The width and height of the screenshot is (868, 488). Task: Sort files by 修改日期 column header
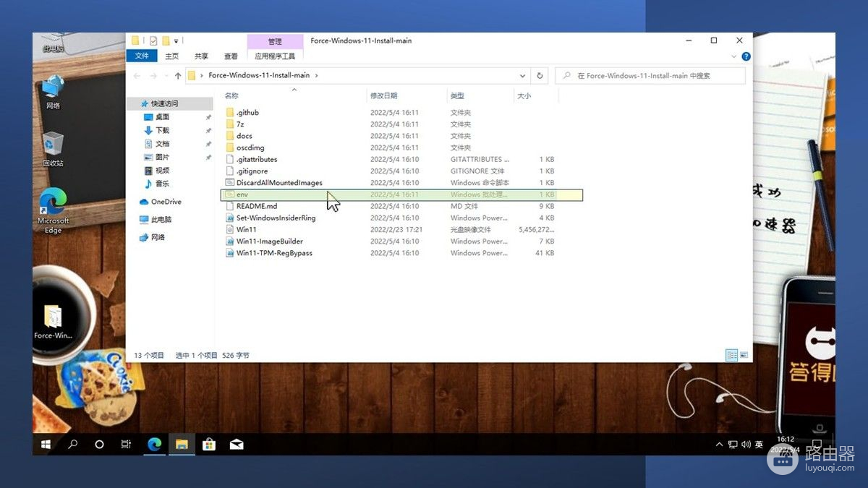[x=383, y=95]
